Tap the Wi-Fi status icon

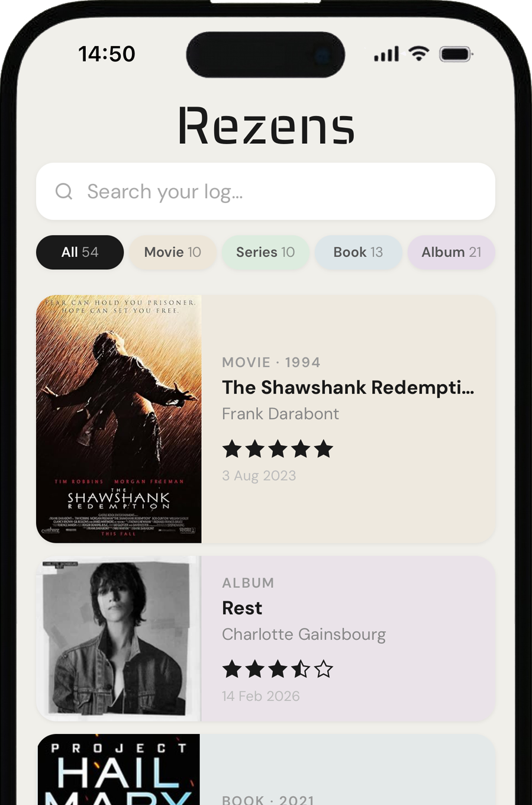point(419,54)
